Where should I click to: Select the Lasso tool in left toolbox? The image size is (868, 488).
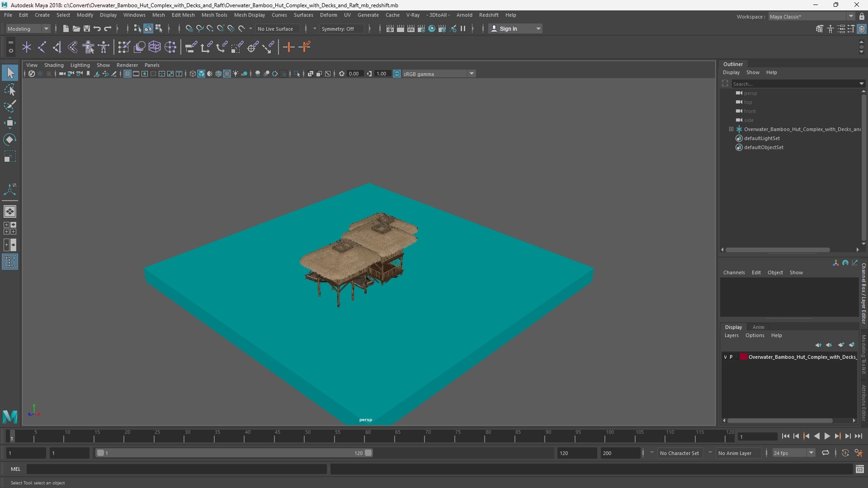[10, 90]
